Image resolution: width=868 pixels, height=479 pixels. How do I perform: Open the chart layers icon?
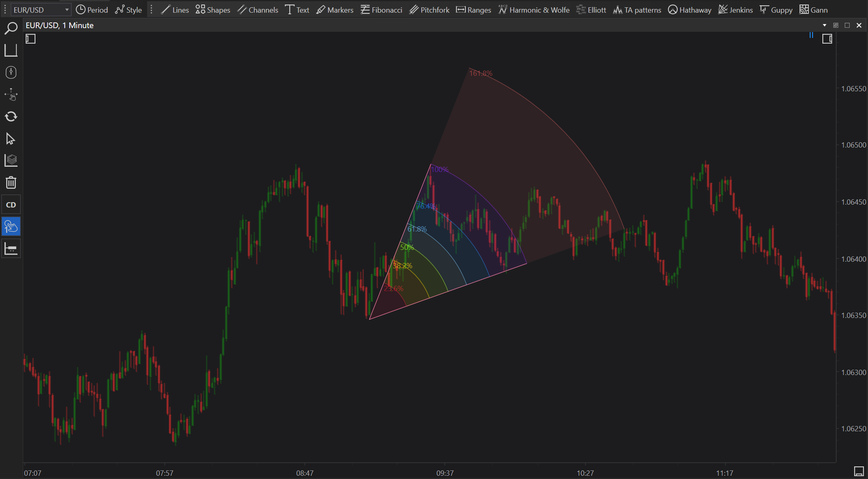coord(11,161)
